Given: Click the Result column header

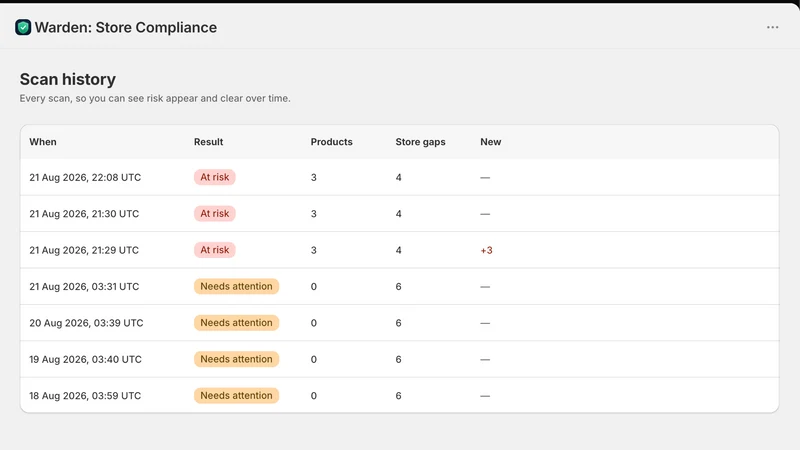Looking at the screenshot, I should [x=208, y=142].
